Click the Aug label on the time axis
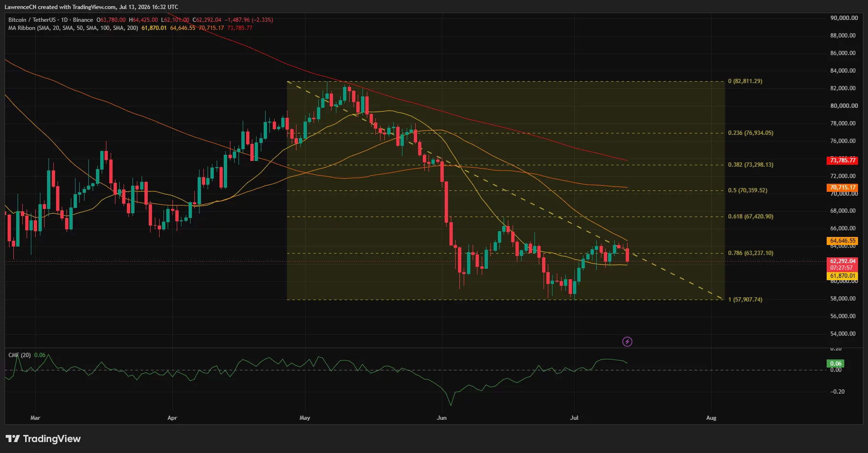This screenshot has height=453, width=868. (x=711, y=418)
